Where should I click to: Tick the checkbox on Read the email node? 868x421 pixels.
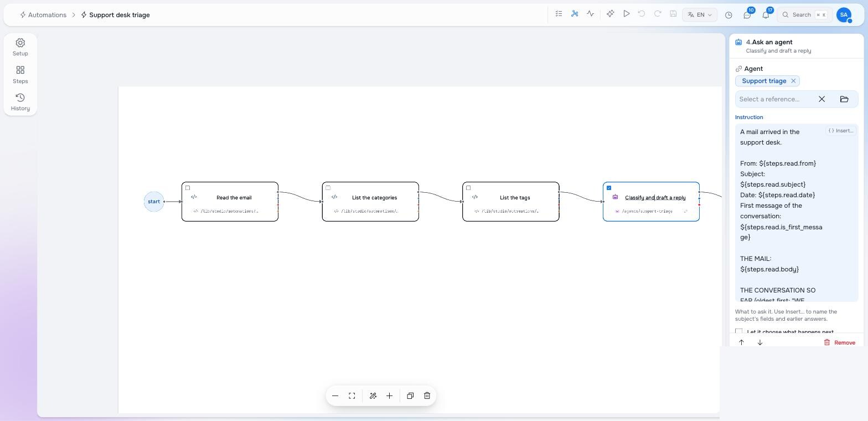[188, 188]
